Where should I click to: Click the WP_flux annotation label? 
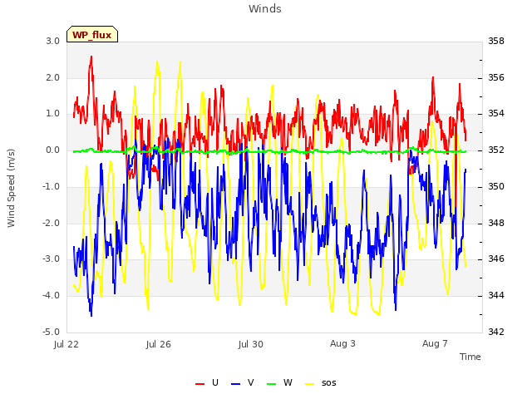[92, 34]
